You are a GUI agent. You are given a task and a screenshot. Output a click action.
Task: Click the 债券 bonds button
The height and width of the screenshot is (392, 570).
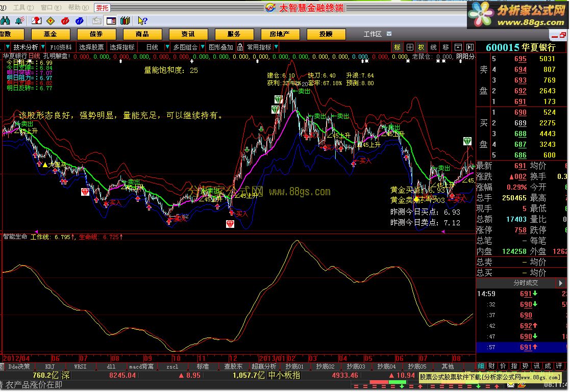point(96,34)
